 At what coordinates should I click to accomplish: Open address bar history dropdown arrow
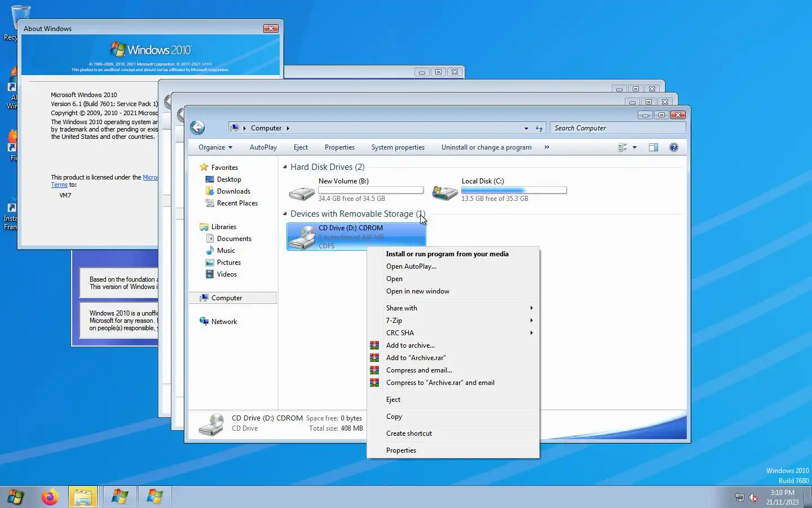tap(526, 129)
